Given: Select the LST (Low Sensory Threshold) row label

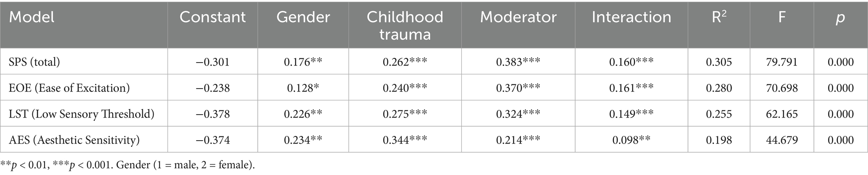Looking at the screenshot, I should tap(81, 114).
